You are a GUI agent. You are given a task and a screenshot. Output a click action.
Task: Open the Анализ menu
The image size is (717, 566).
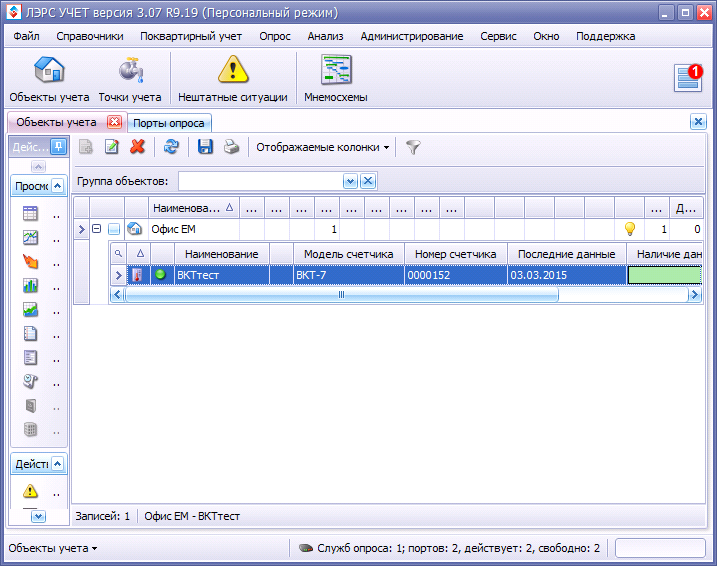point(325,36)
